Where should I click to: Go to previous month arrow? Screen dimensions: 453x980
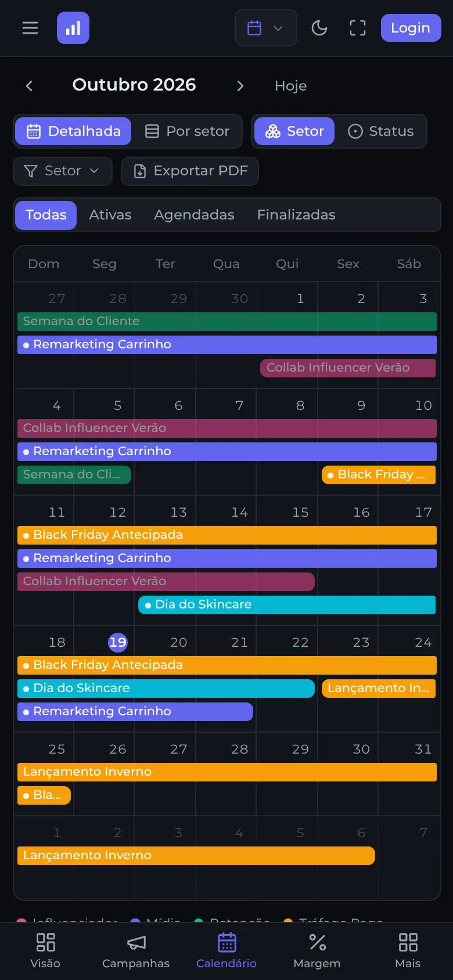pyautogui.click(x=29, y=86)
